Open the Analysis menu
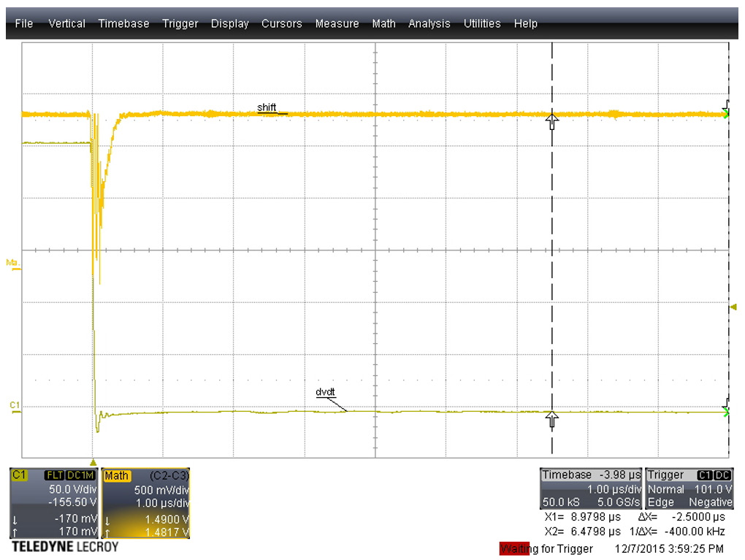Viewport: 745px width, 560px height. (429, 23)
